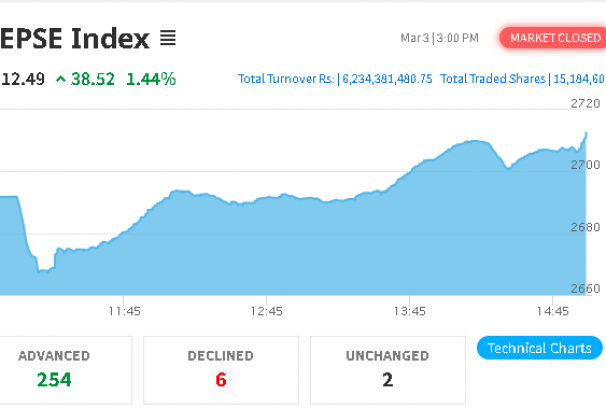The height and width of the screenshot is (409, 606).
Task: Click the 2720 price axis label
Action: point(585,103)
